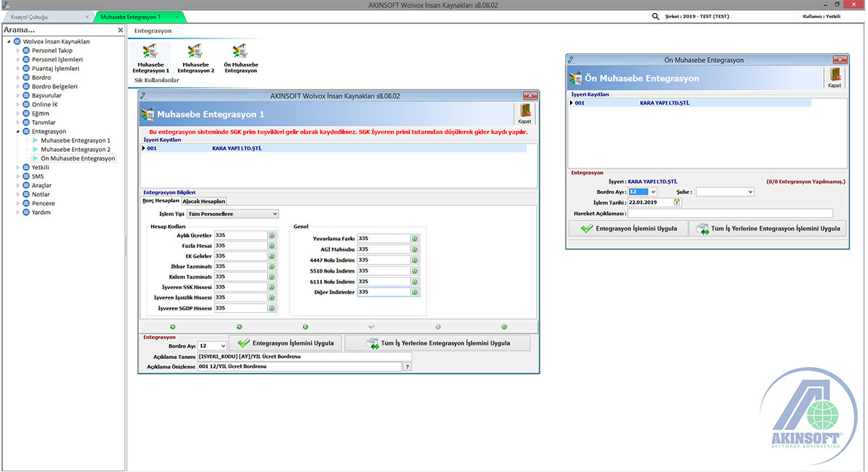868x472 pixels.
Task: Expand the Personel Takip tree node
Action: tap(19, 51)
